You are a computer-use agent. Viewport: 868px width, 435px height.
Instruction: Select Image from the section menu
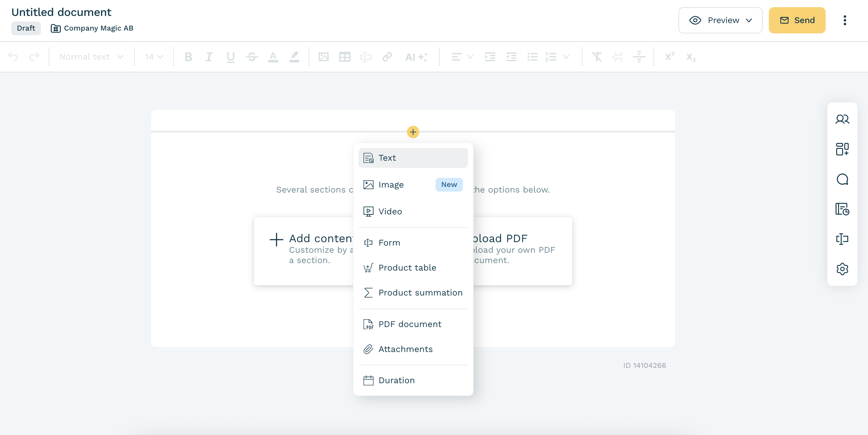click(x=413, y=184)
